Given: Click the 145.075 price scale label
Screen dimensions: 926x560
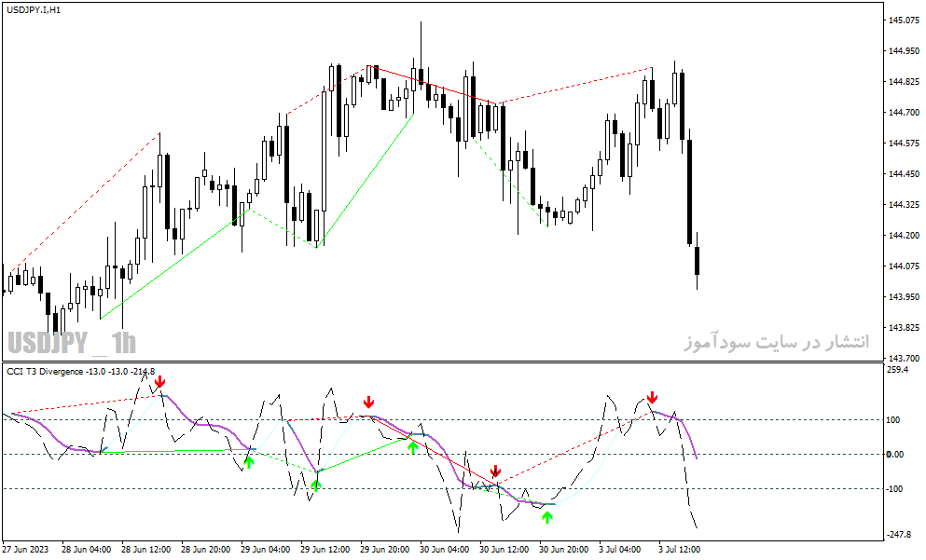Looking at the screenshot, I should click(x=905, y=20).
